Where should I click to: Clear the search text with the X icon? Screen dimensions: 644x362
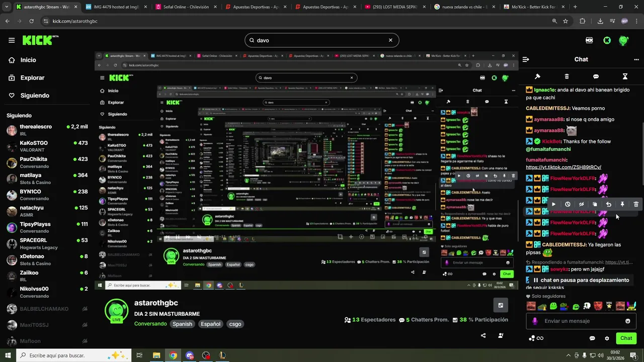390,40
